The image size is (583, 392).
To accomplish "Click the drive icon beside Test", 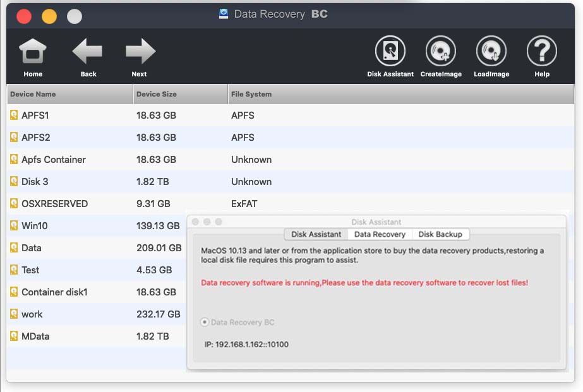I will 14,270.
